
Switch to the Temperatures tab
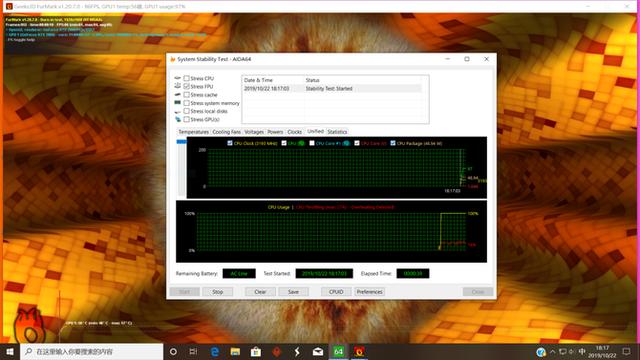193,132
